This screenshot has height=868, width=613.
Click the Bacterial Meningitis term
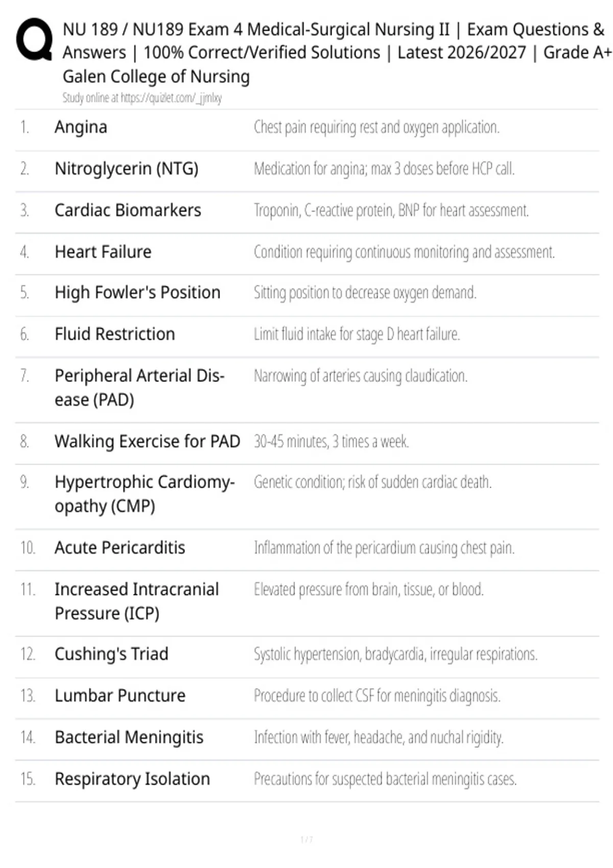click(129, 737)
